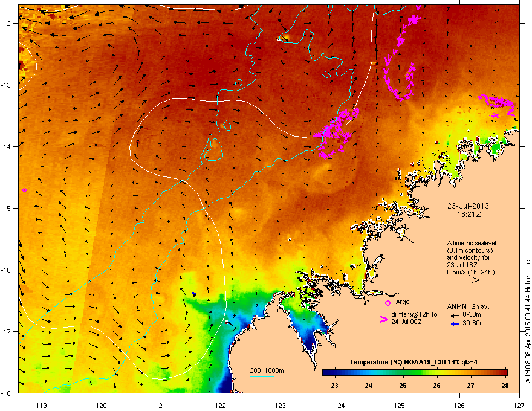Click the longitude axis label 123

pos(281,405)
